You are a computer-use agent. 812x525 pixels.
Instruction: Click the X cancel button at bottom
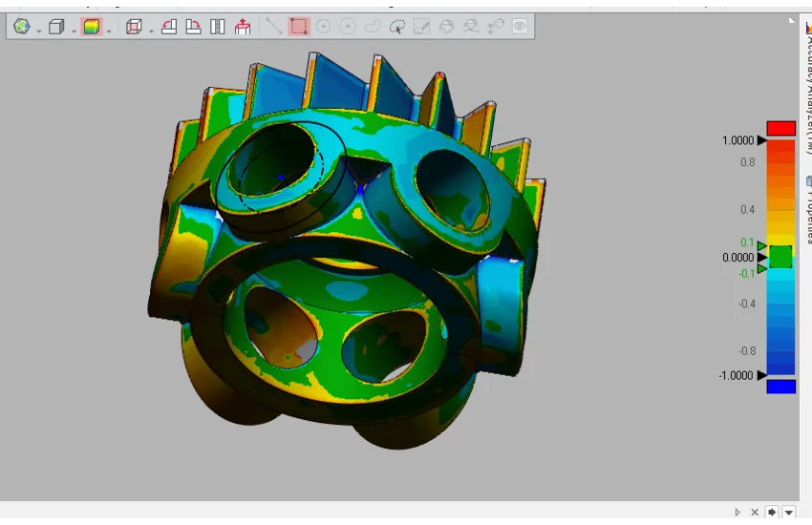click(x=755, y=513)
